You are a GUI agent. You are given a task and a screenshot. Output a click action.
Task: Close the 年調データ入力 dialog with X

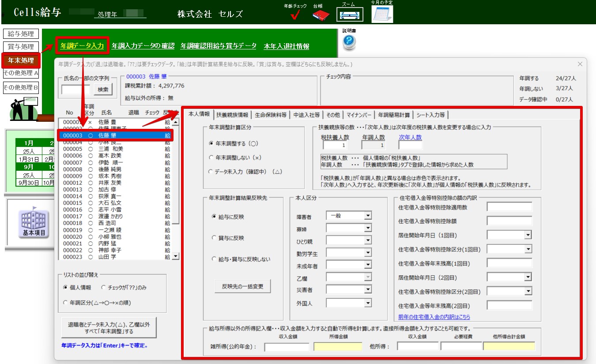pos(580,64)
